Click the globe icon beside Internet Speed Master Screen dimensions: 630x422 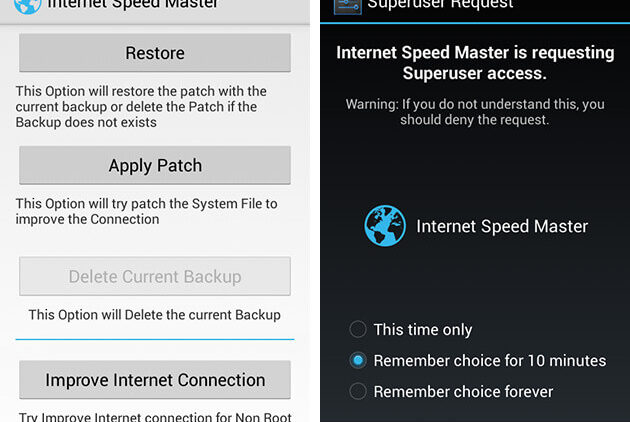pyautogui.click(x=385, y=226)
